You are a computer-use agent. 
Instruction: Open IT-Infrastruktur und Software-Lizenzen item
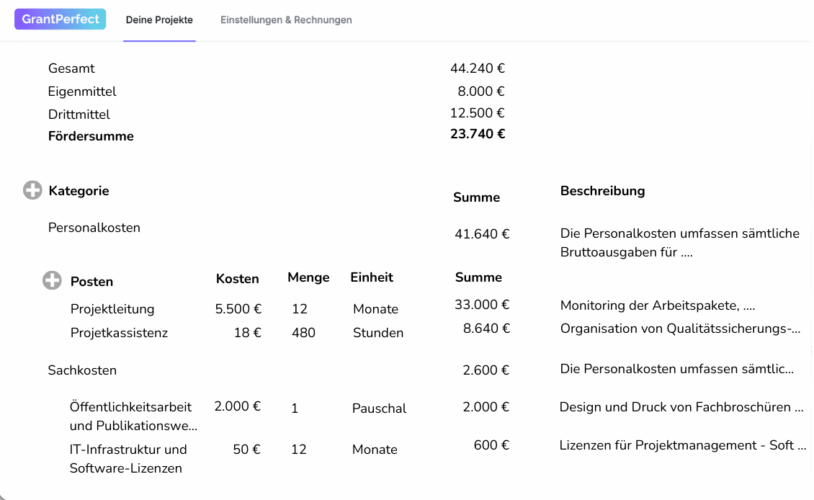pos(128,458)
